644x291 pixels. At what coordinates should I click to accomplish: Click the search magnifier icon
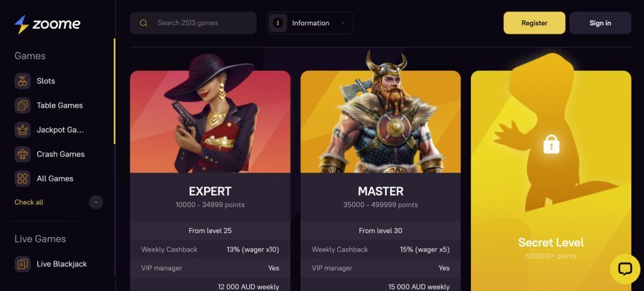[x=143, y=23]
